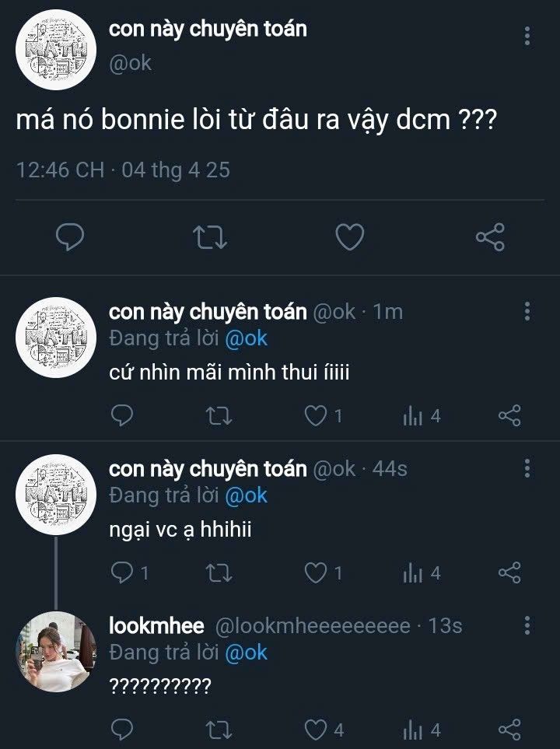The width and height of the screenshot is (560, 749).
Task: Open the main author name "con này chuyên toán"
Action: (x=208, y=30)
